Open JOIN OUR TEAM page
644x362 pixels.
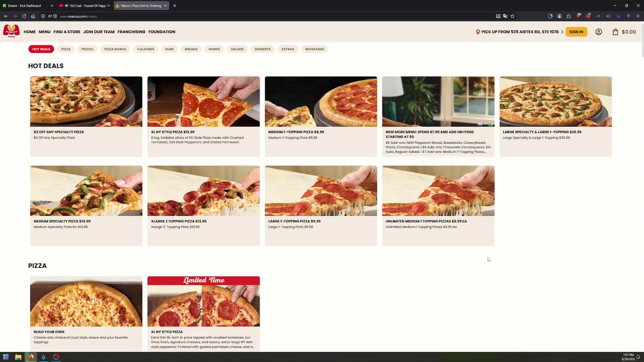point(99,32)
